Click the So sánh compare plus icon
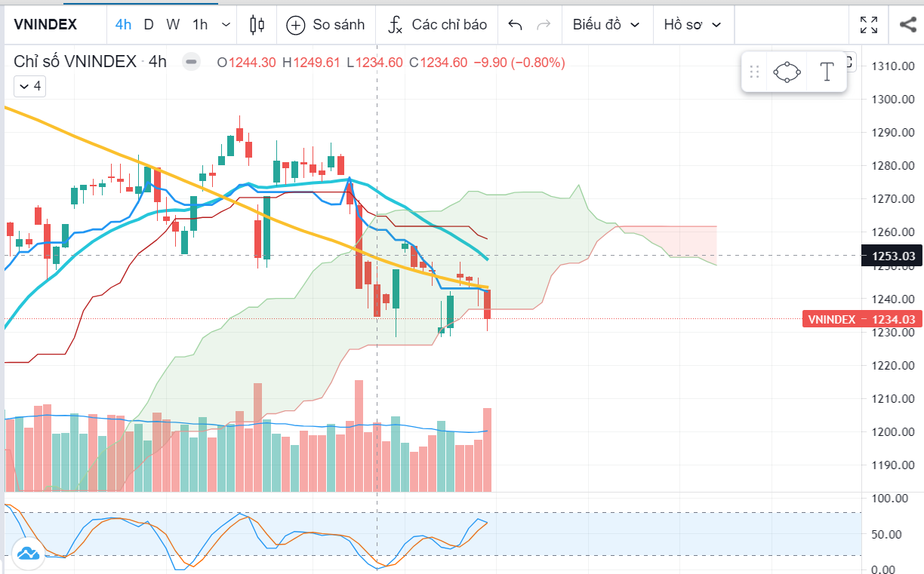 click(296, 25)
